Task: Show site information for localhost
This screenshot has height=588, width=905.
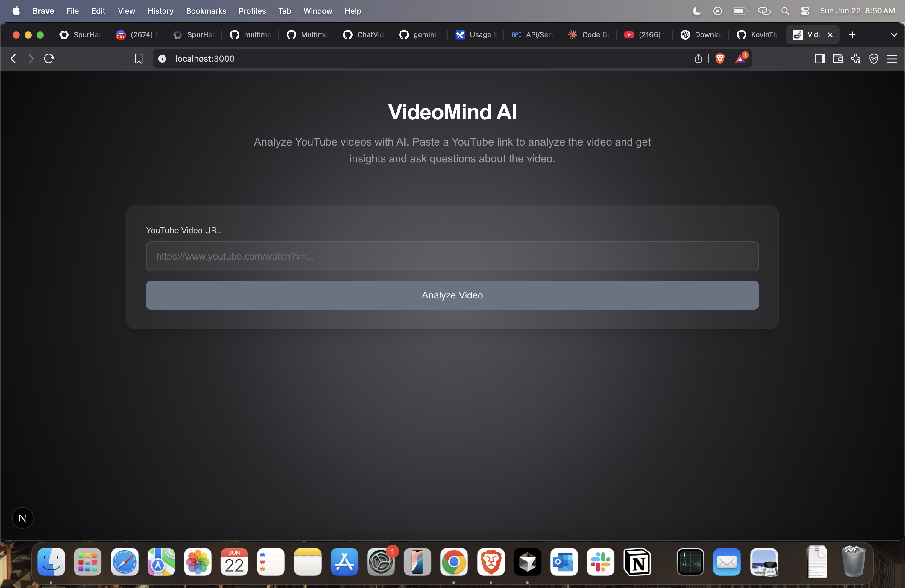Action: pyautogui.click(x=162, y=59)
